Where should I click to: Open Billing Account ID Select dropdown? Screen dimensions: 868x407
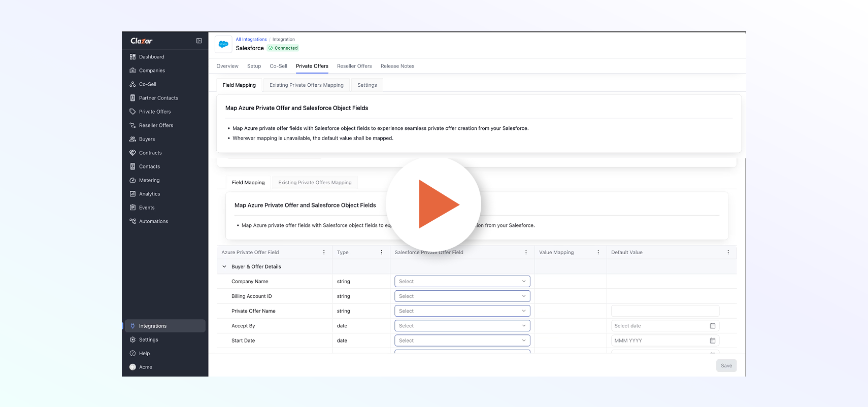click(462, 296)
